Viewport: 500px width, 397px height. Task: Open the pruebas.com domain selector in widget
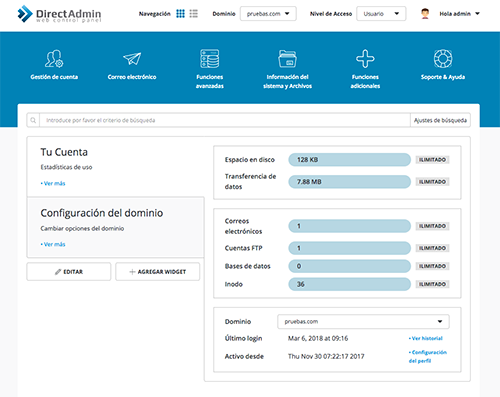(x=363, y=322)
